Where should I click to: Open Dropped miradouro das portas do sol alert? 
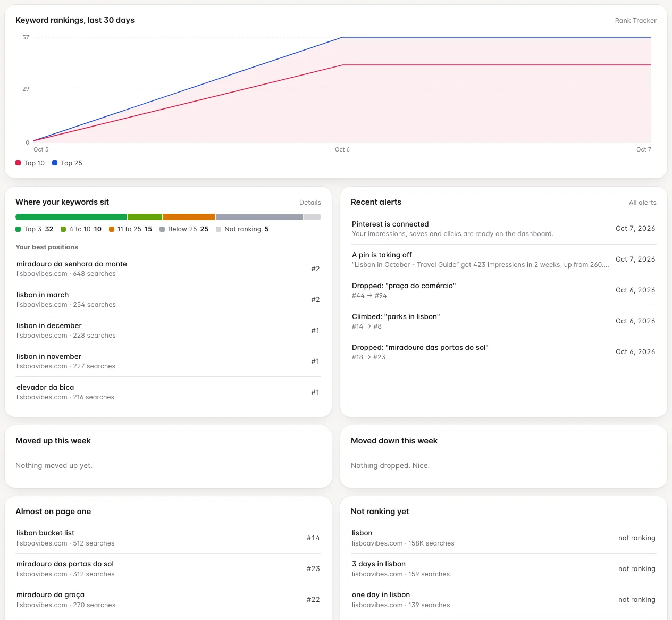click(x=503, y=352)
